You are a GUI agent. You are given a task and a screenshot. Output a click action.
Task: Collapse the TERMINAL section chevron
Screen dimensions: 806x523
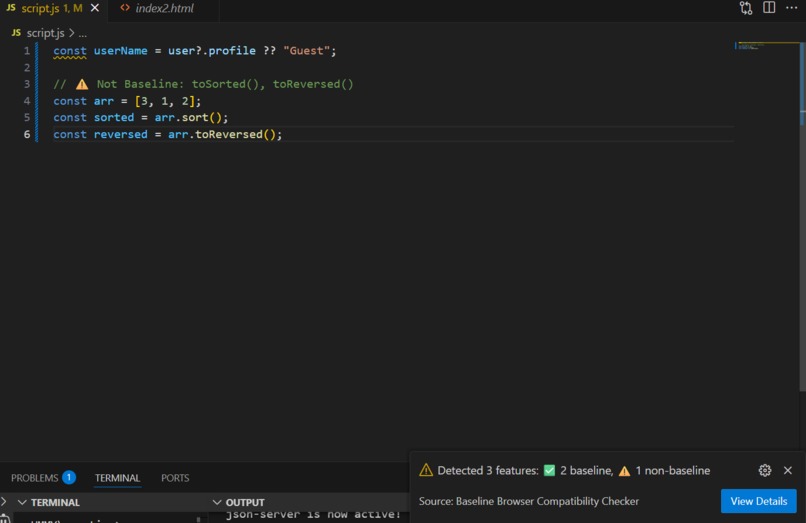coord(22,502)
